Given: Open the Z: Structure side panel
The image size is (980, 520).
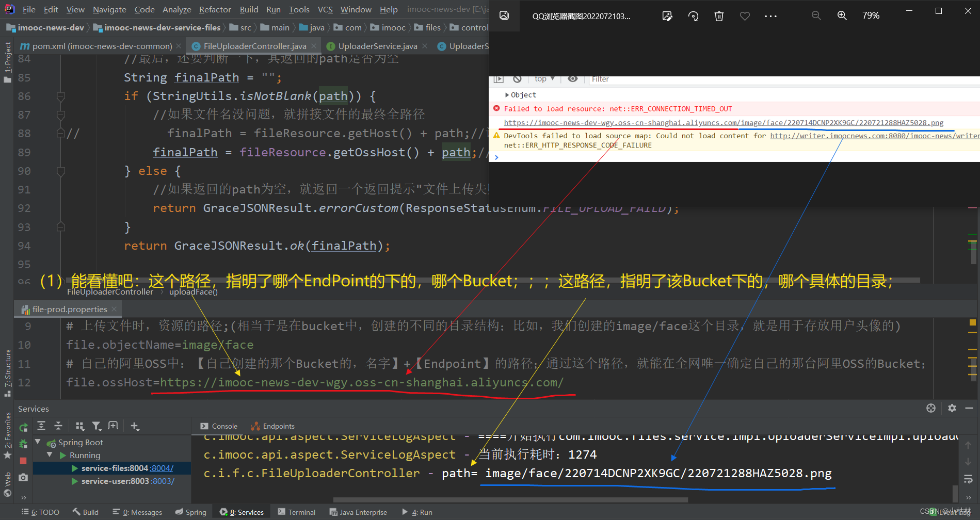Looking at the screenshot, I should [x=7, y=372].
